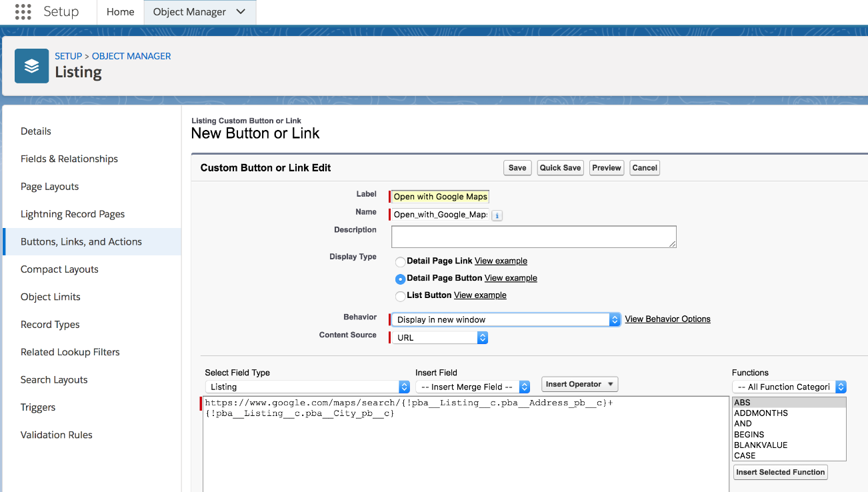This screenshot has height=492, width=868.
Task: Switch to the Home tab
Action: click(120, 11)
